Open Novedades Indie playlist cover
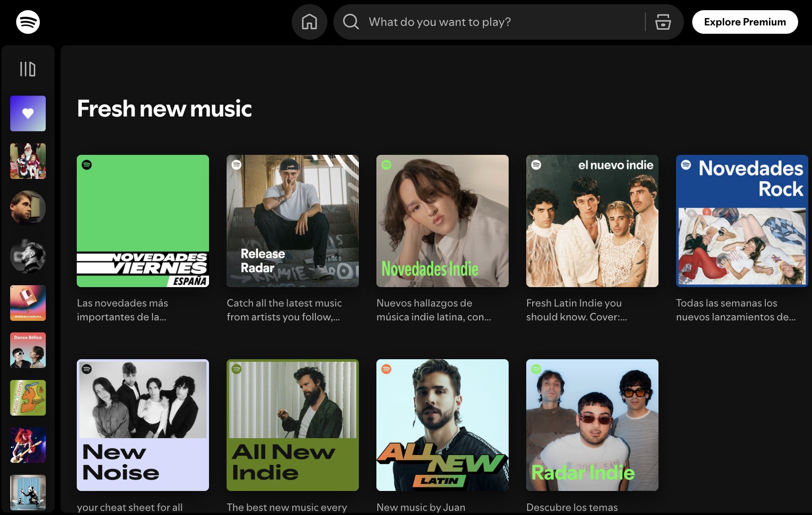812x515 pixels. (x=443, y=221)
